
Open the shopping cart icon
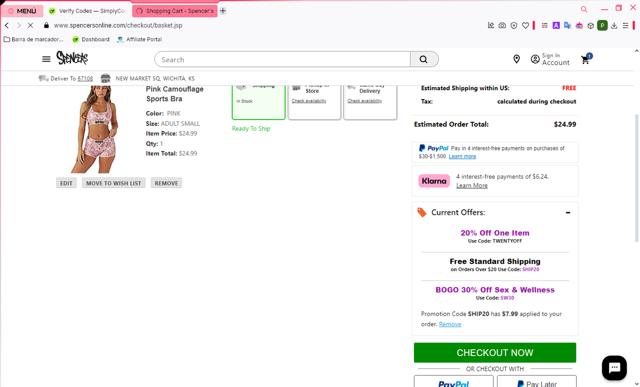(586, 59)
